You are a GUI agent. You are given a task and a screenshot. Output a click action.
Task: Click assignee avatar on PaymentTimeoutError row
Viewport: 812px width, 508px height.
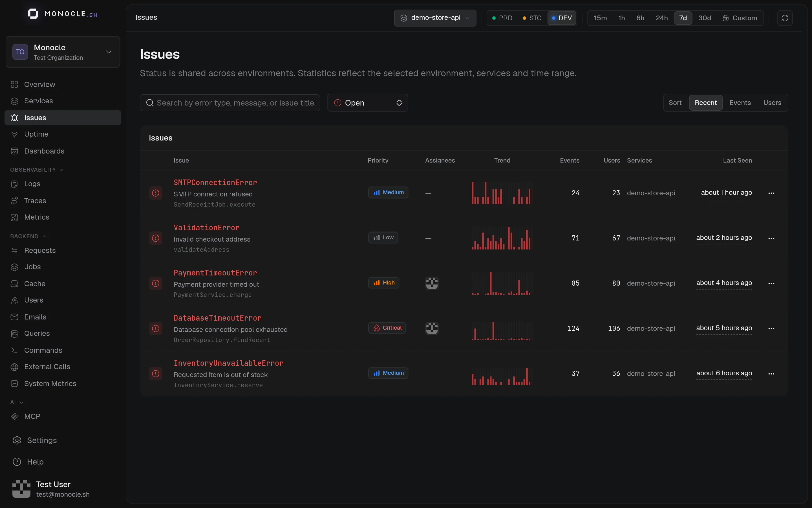[431, 283]
